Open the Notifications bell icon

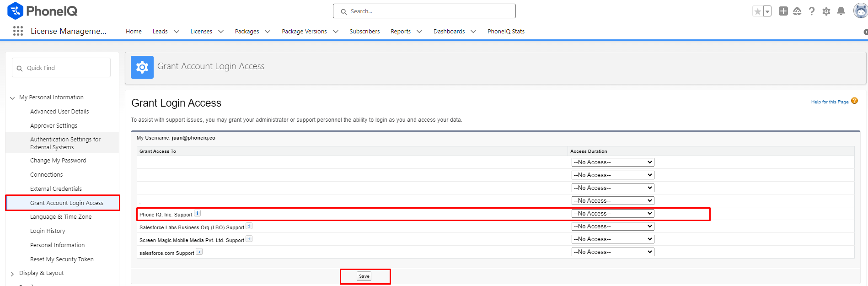click(x=841, y=11)
